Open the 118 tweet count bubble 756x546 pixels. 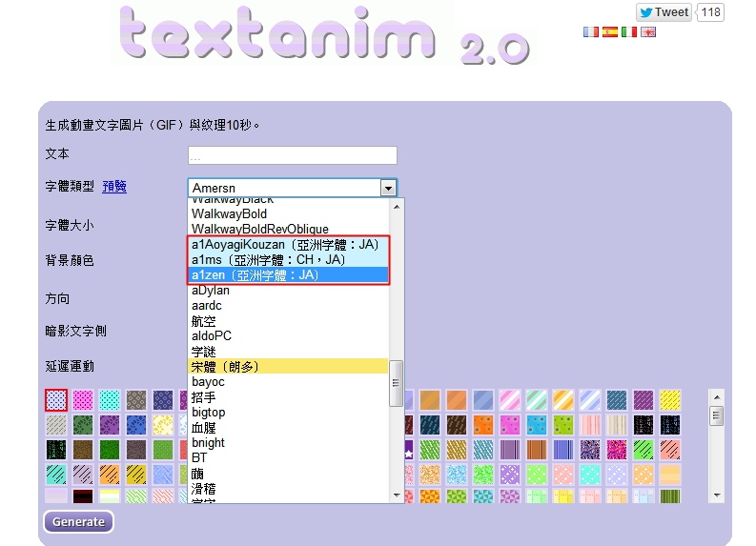click(x=710, y=12)
